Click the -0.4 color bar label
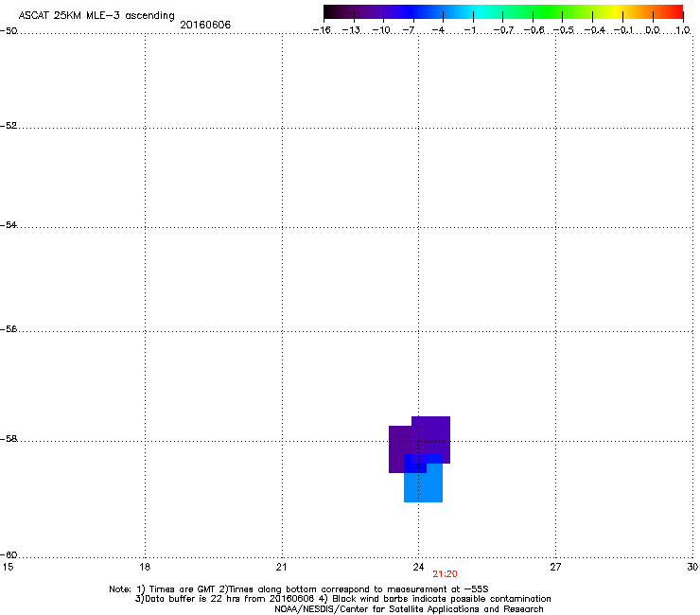This screenshot has height=615, width=700. [x=595, y=30]
